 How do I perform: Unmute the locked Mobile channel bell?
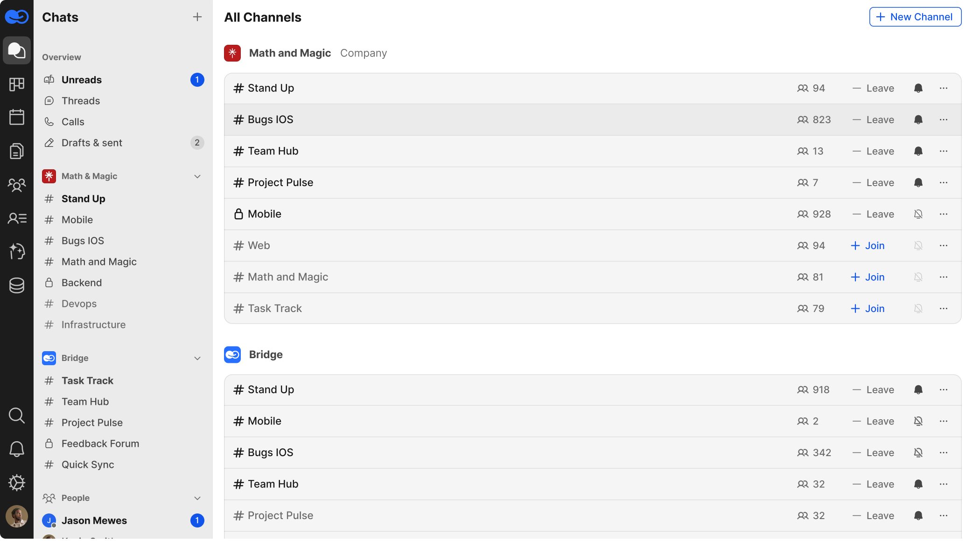[918, 214]
